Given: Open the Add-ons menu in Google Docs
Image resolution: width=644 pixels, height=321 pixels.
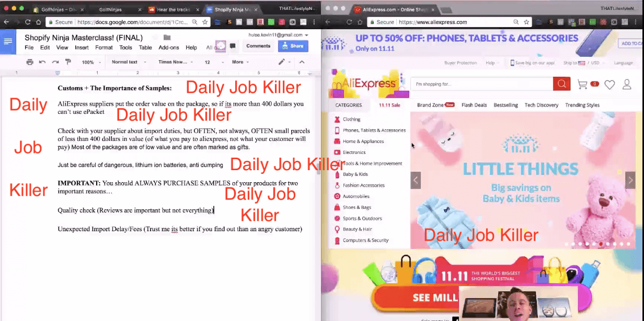Looking at the screenshot, I should (x=169, y=47).
